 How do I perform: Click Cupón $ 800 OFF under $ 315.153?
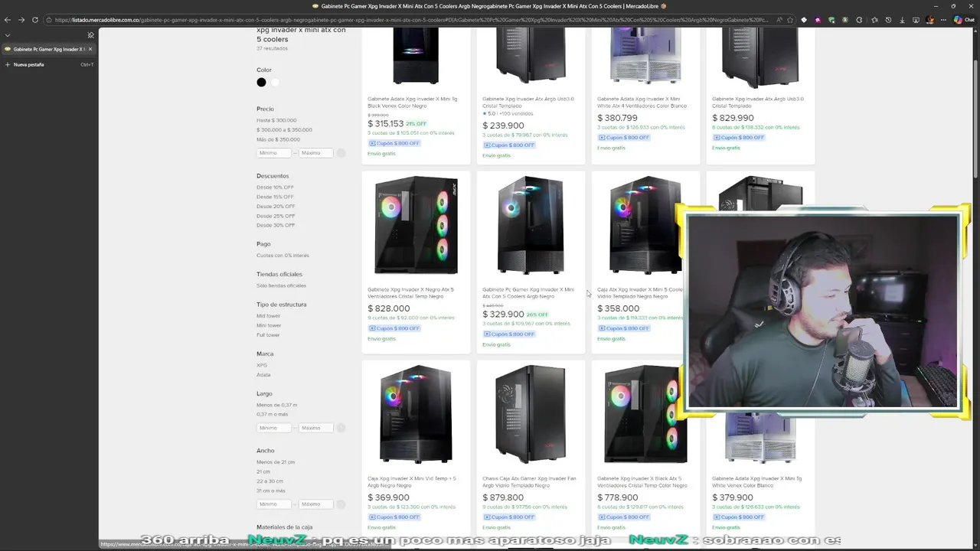coord(394,143)
